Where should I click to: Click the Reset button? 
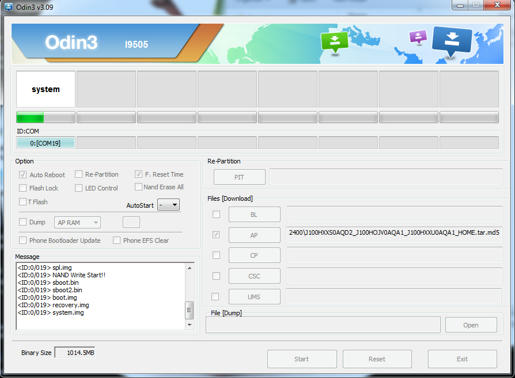coord(377,359)
